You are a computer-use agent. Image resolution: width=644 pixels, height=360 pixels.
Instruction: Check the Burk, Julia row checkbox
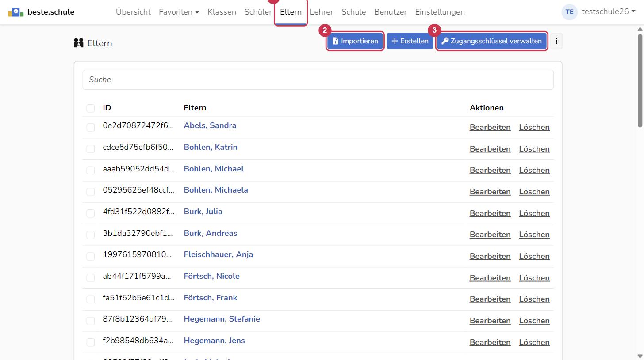point(91,213)
